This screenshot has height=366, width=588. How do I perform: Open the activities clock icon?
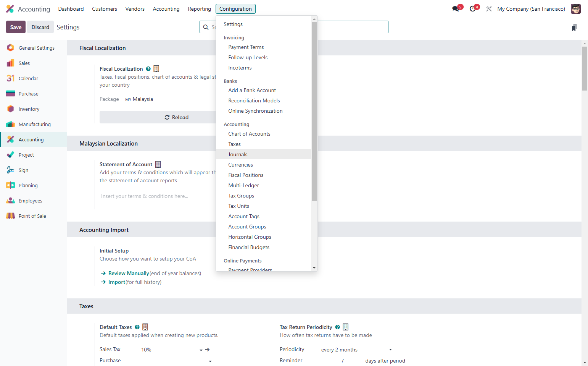click(473, 9)
